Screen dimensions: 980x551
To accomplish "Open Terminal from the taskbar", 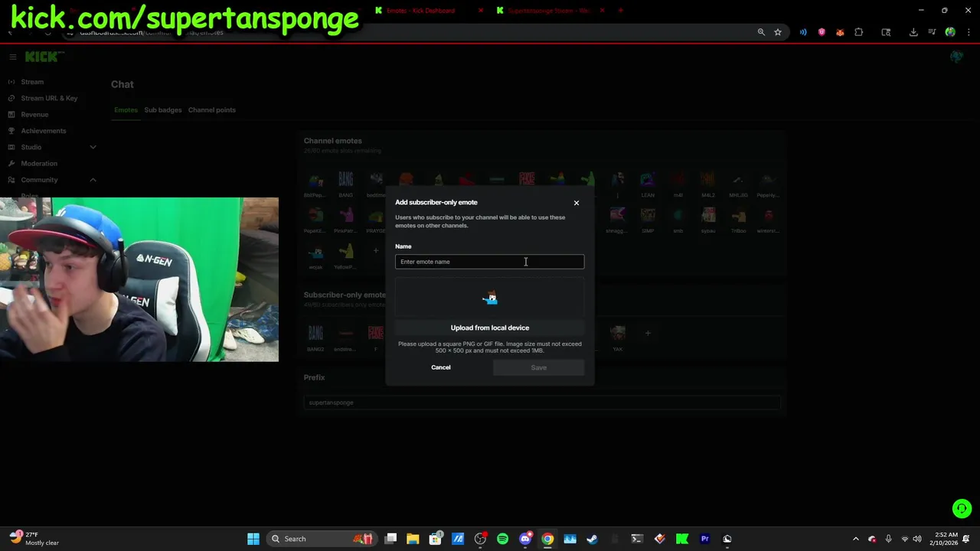I will [x=637, y=539].
